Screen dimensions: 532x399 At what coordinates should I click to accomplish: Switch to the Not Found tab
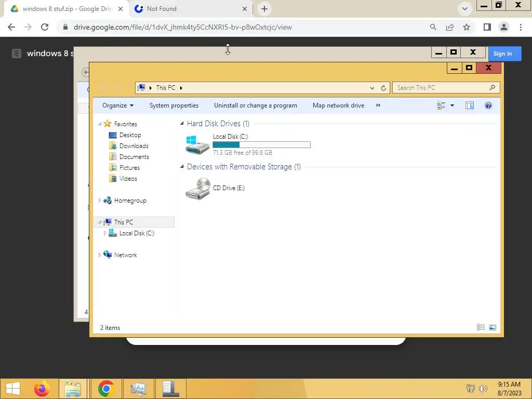[x=191, y=9]
